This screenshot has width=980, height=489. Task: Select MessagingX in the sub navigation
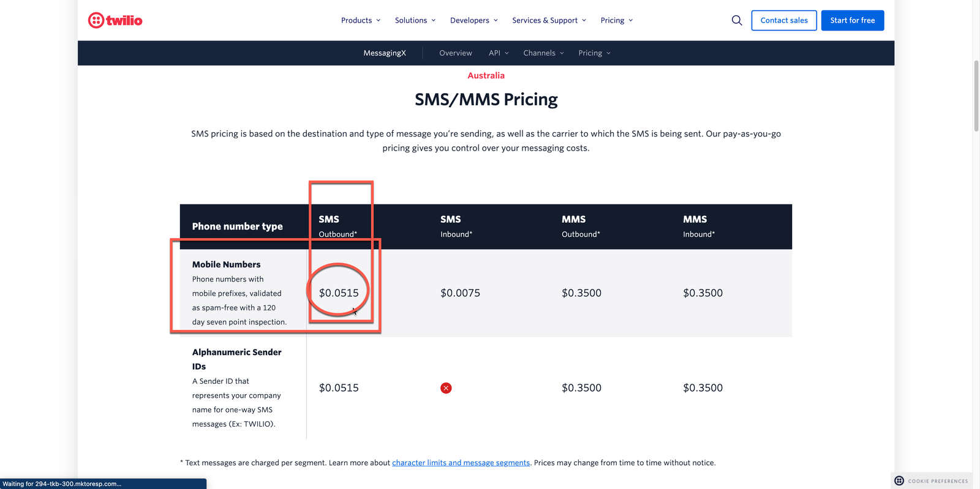[385, 53]
